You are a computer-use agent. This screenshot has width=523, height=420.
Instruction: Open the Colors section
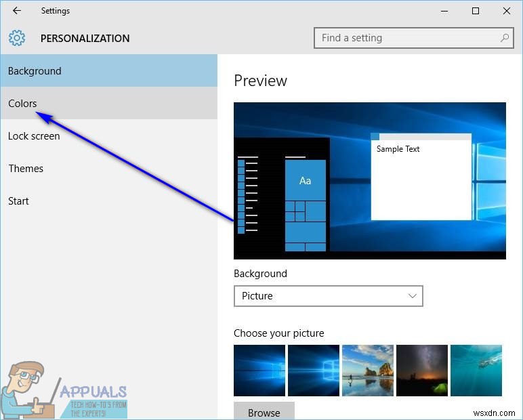(x=109, y=103)
